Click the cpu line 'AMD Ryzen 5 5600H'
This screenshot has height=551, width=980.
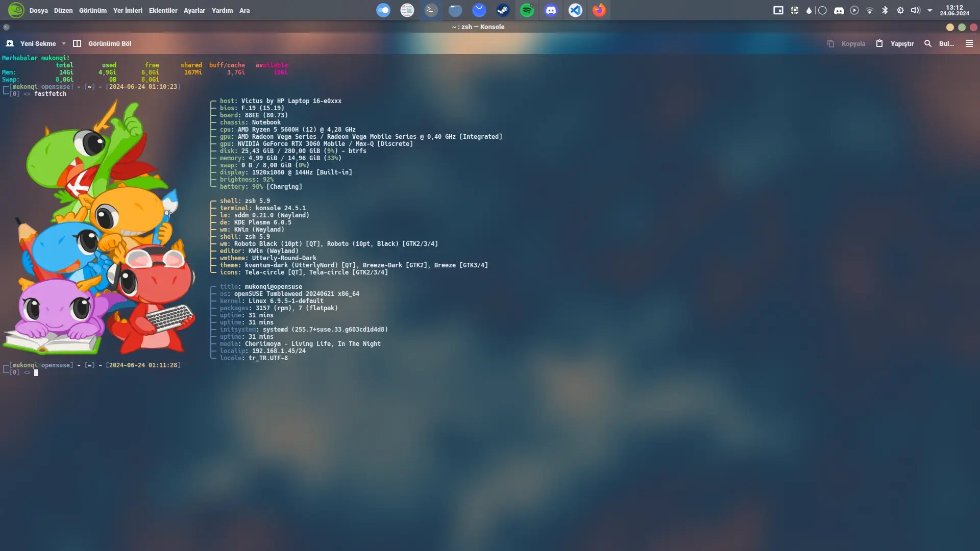[288, 130]
